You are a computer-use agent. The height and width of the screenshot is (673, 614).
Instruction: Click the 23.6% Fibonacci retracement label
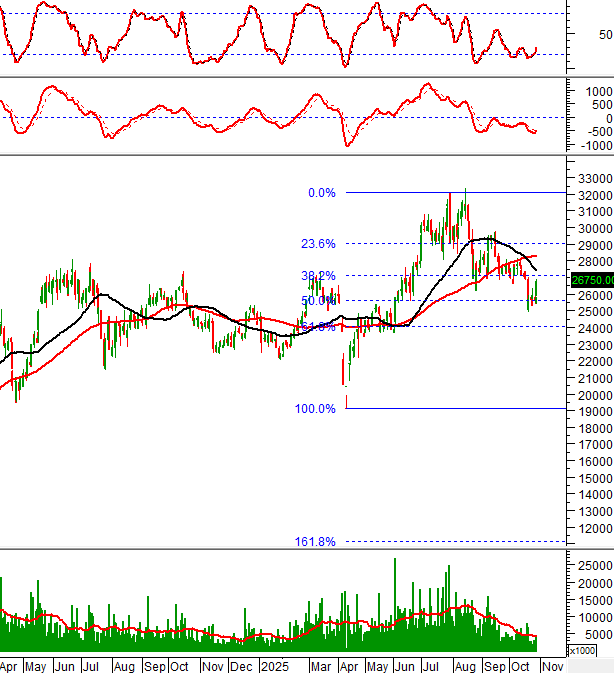click(x=317, y=244)
